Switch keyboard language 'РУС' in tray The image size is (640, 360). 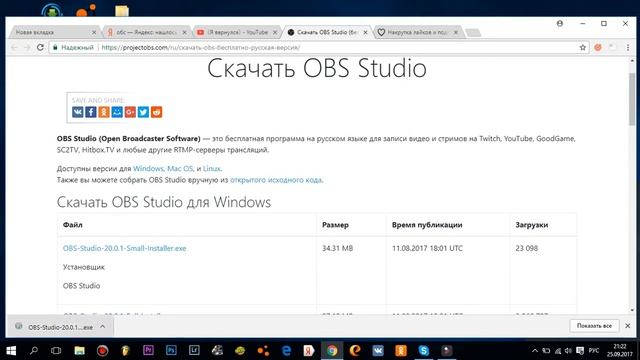point(594,350)
